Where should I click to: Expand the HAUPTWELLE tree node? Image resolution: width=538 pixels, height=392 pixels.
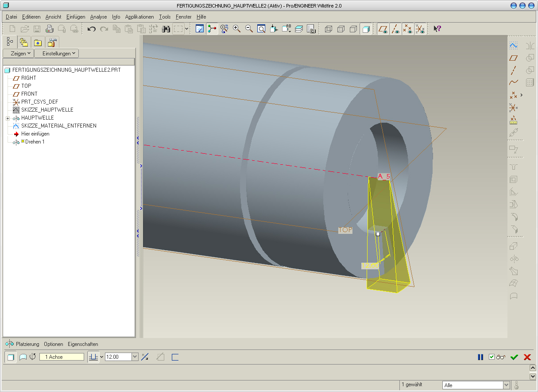tap(8, 118)
